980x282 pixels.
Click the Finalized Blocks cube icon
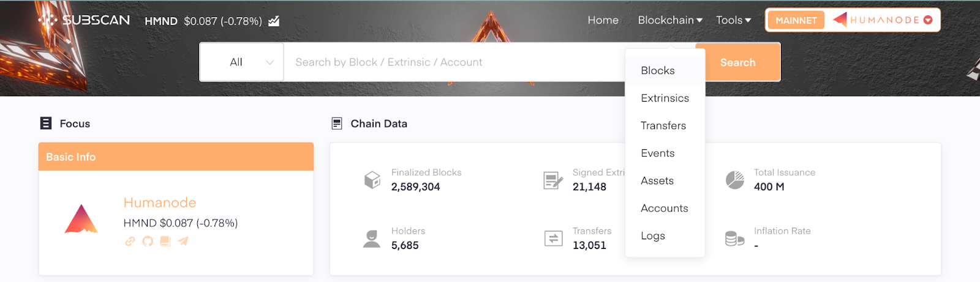click(372, 180)
